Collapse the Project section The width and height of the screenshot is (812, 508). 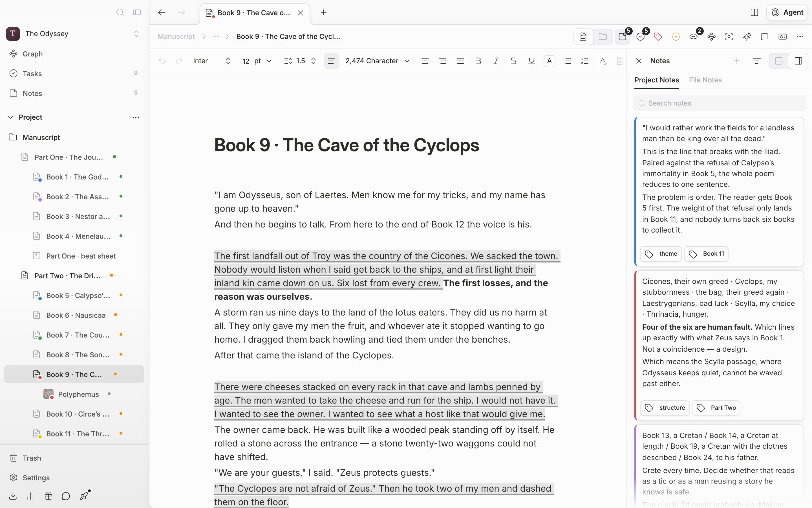pos(11,117)
